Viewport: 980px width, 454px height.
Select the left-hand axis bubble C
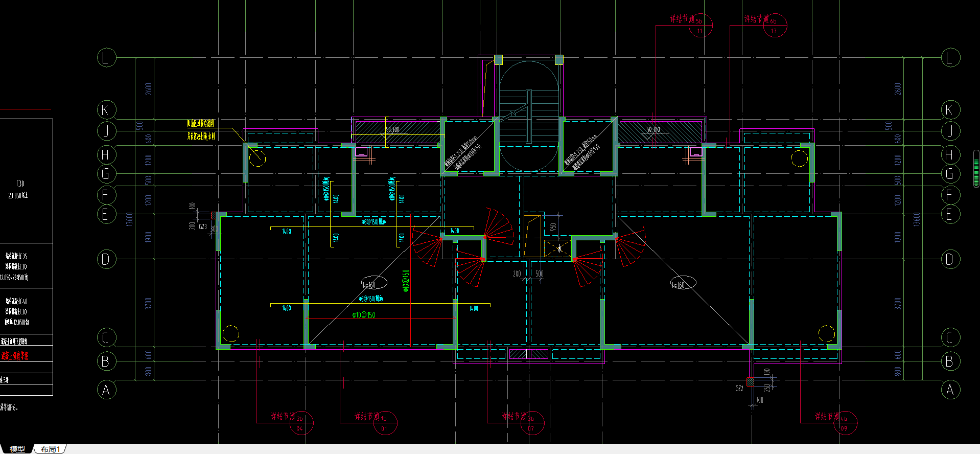point(106,337)
